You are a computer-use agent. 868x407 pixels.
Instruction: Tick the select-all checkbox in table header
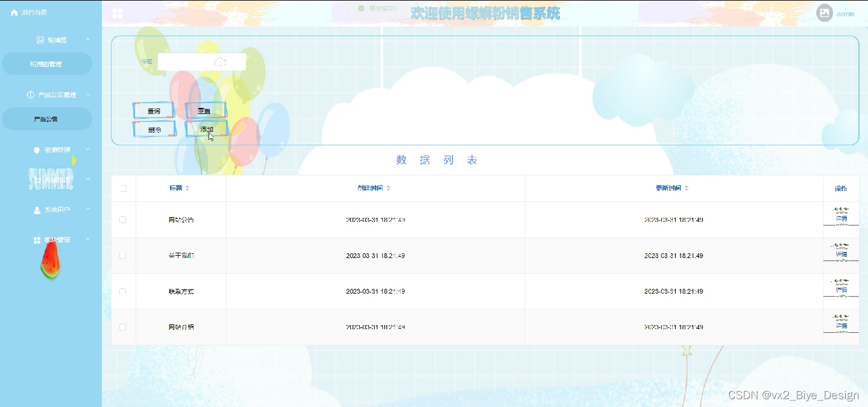tap(124, 188)
